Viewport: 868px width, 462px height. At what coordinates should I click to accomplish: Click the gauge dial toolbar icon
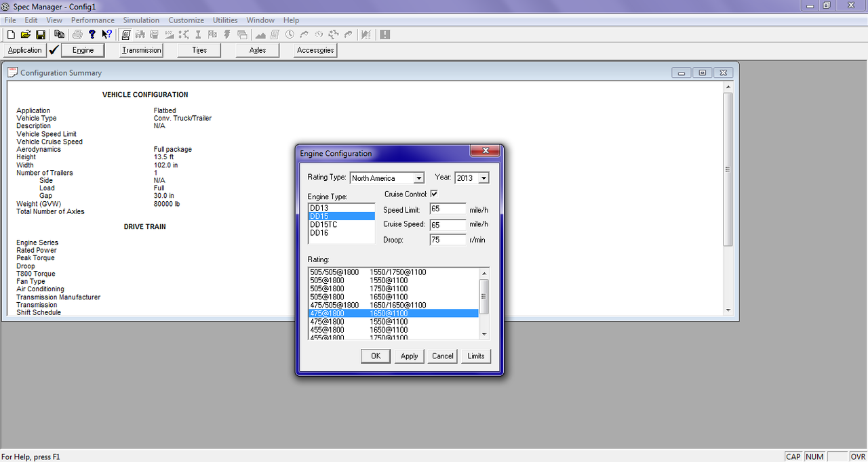coord(319,35)
